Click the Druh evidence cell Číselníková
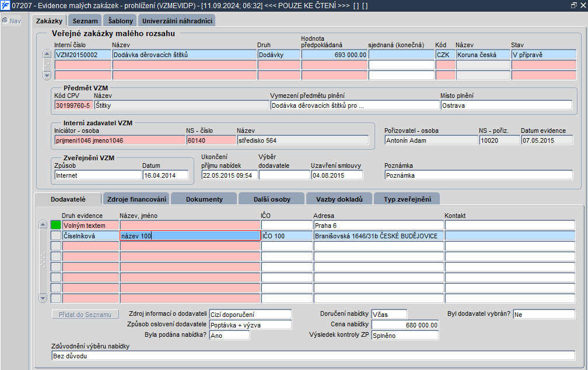Screen dimensions: 588x370 (x=91, y=235)
